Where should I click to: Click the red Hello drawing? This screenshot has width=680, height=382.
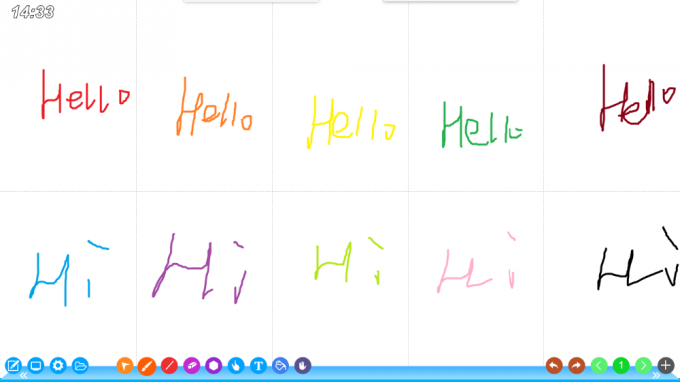[x=85, y=94]
